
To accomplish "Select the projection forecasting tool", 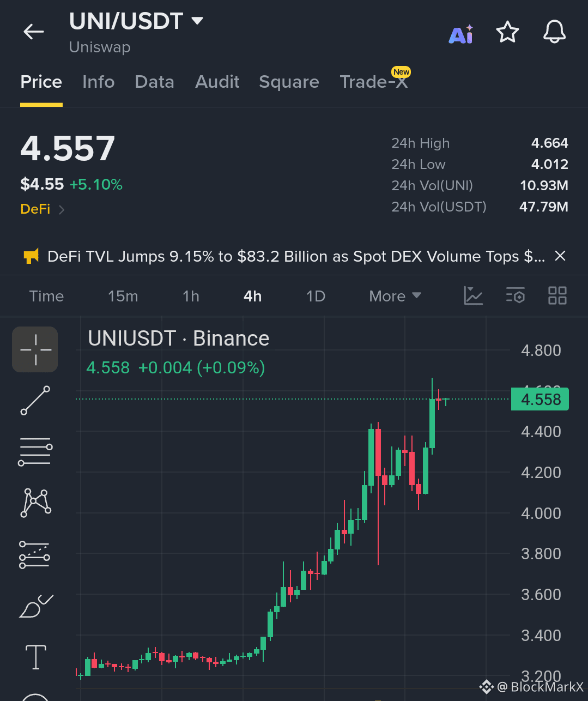I will (x=34, y=554).
